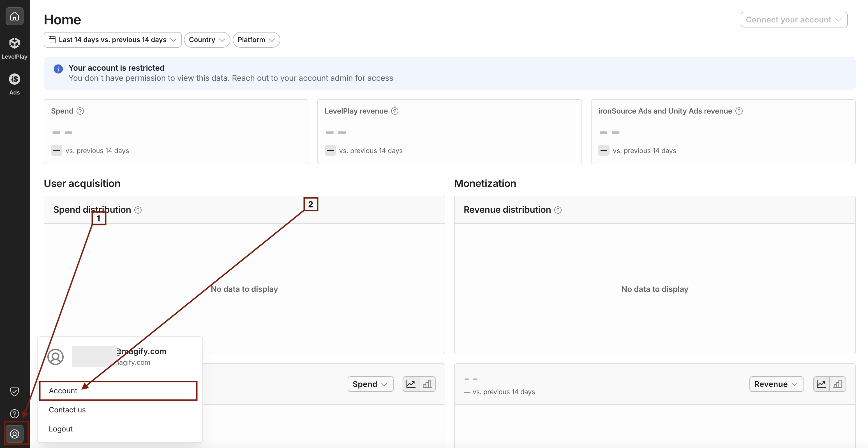Open the help question mark icon

(15, 413)
